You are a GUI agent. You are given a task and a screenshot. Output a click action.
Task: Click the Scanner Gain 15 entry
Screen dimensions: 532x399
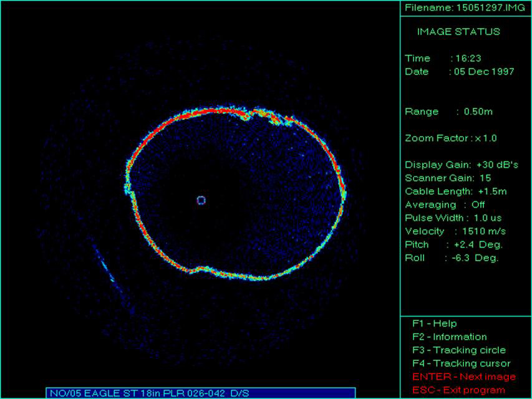pyautogui.click(x=448, y=178)
